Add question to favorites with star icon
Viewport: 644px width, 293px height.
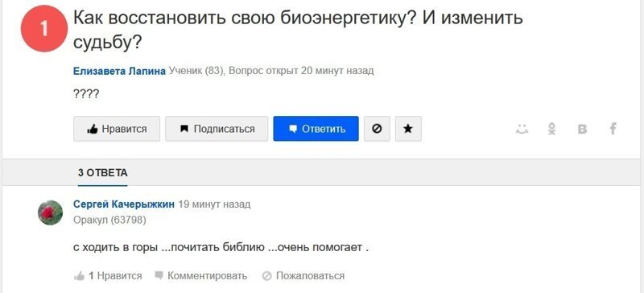click(x=408, y=129)
